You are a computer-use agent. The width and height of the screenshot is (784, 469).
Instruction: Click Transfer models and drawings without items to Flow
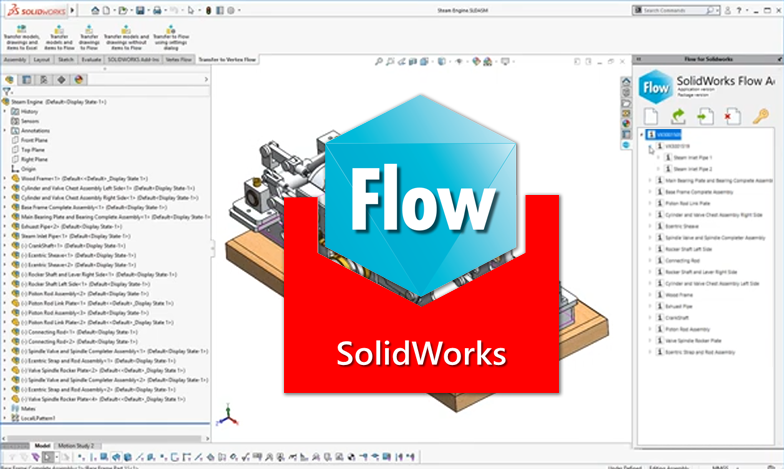pos(126,38)
